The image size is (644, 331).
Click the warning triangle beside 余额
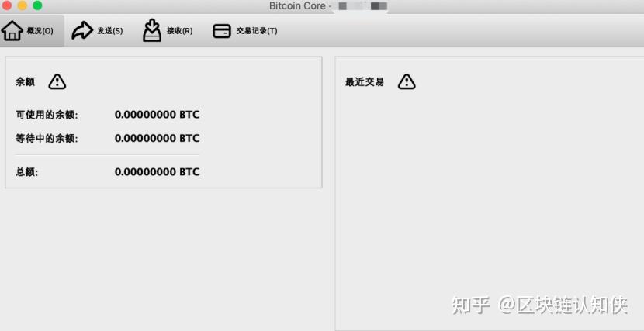[x=57, y=81]
